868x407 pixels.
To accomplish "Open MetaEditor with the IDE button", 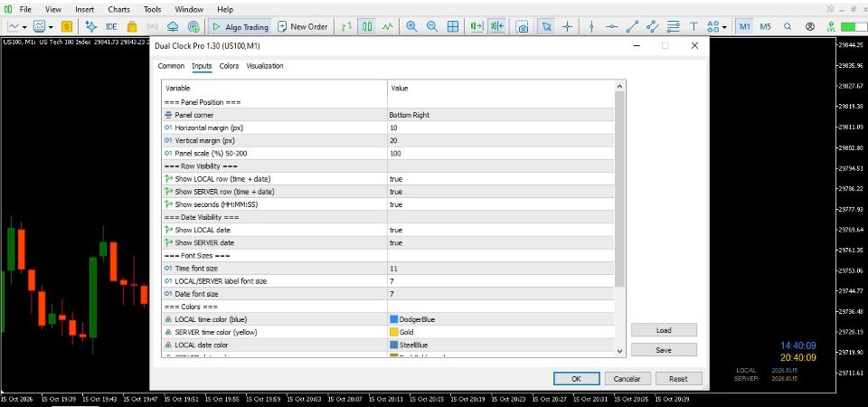I will pos(111,26).
